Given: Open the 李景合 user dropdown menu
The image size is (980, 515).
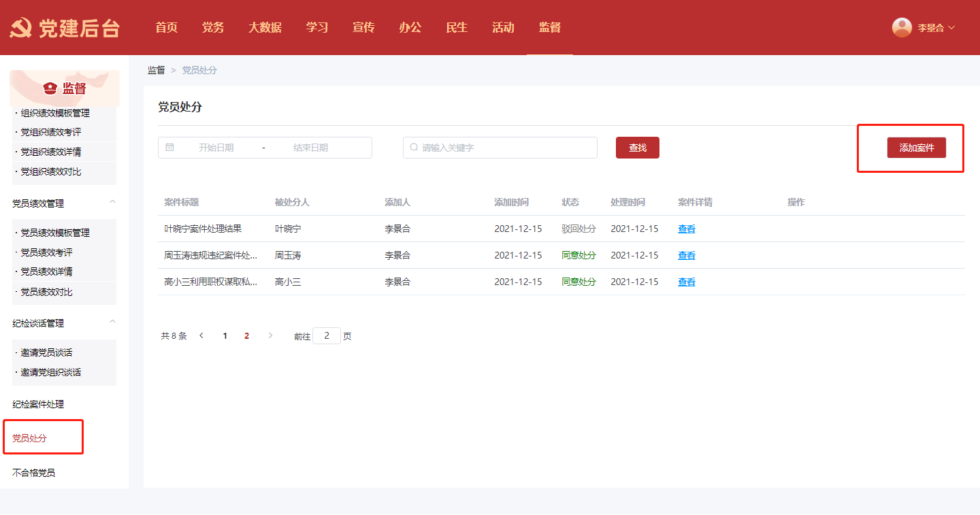Looking at the screenshot, I should pos(936,28).
